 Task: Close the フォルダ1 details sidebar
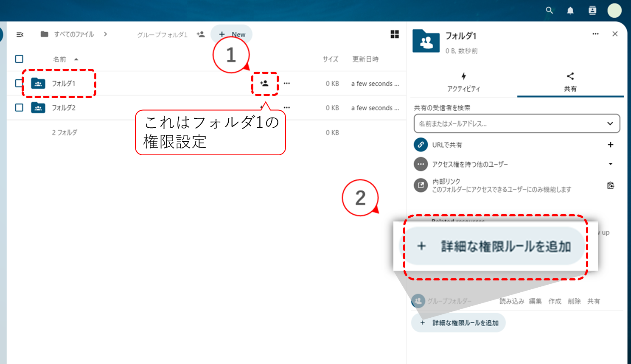615,34
